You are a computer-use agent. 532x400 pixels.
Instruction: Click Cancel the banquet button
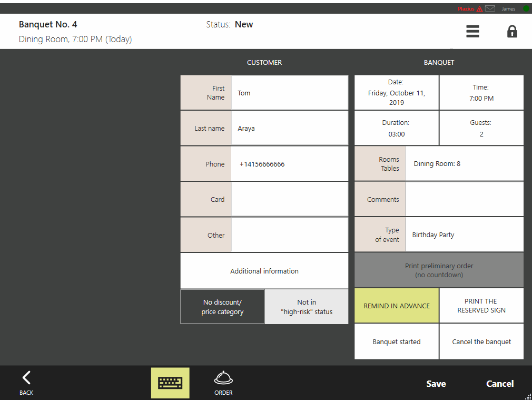(481, 342)
